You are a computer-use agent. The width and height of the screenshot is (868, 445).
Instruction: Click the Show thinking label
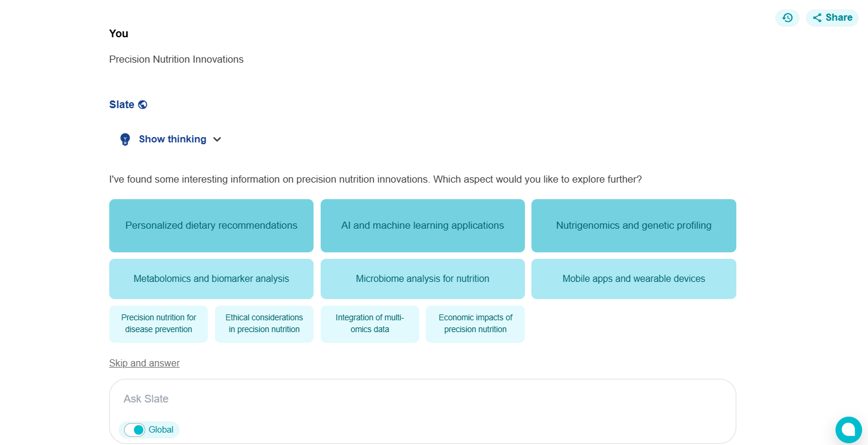pos(172,139)
